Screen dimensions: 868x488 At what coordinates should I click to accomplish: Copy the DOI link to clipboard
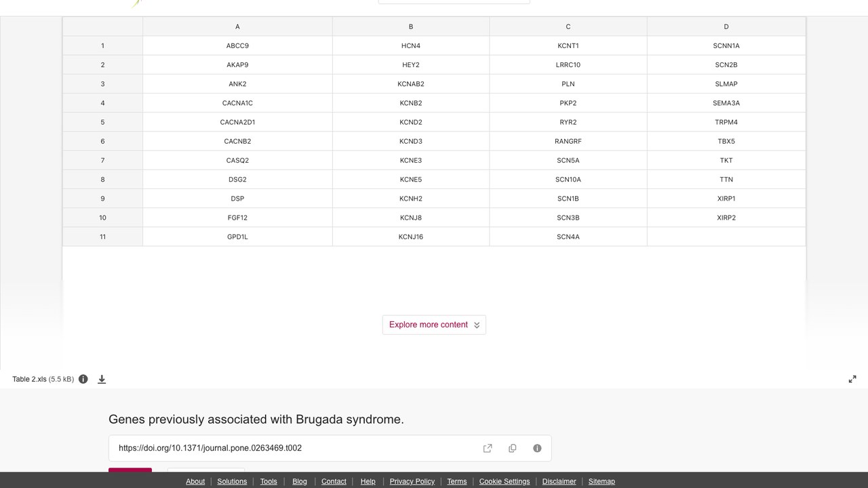[x=513, y=448]
